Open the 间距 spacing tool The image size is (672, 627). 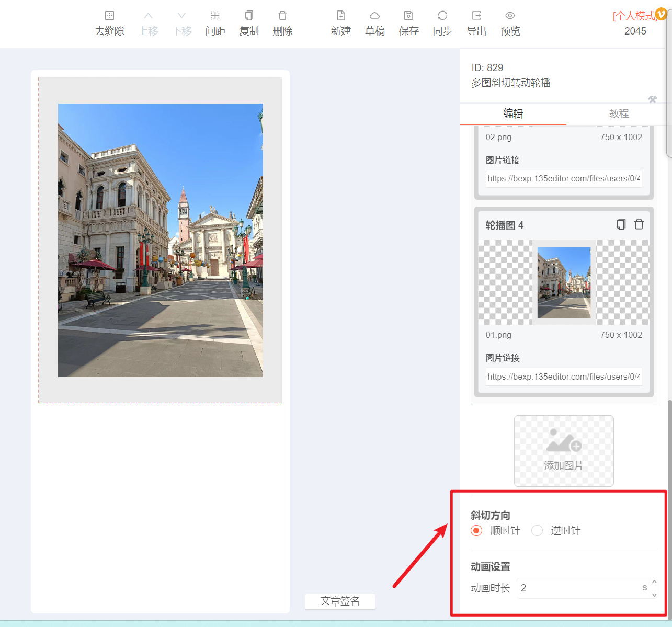pos(215,24)
